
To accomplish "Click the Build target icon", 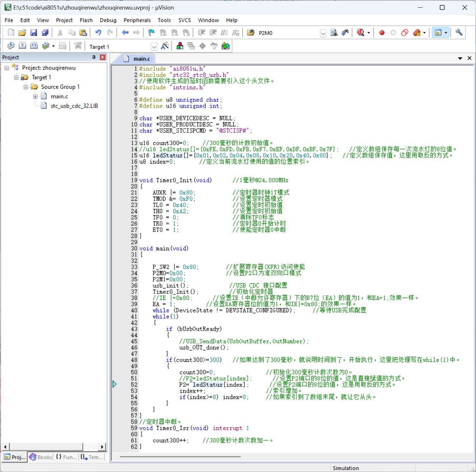I will [x=22, y=46].
